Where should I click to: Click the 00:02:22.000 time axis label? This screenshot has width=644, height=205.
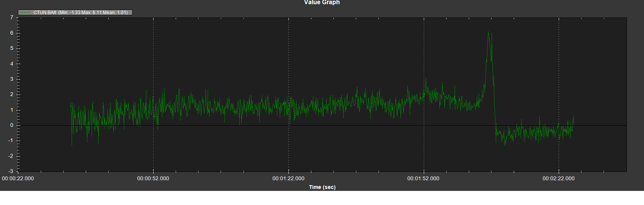pos(559,178)
